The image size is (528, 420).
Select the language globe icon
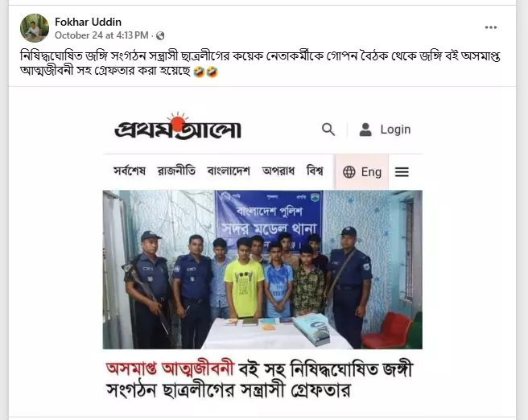click(349, 172)
